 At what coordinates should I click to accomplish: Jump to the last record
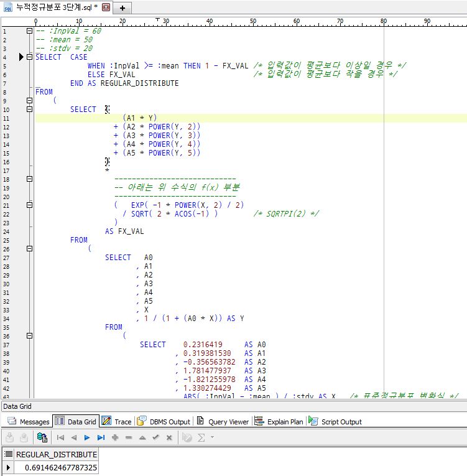pyautogui.click(x=101, y=437)
